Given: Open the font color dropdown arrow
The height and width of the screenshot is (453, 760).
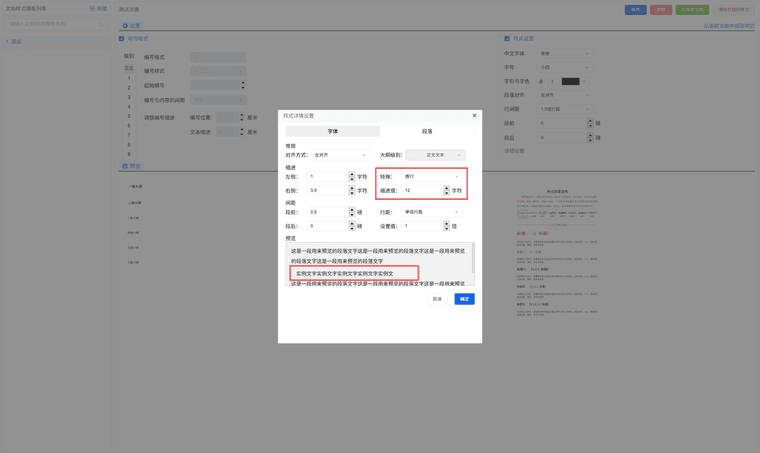Looking at the screenshot, I should click(584, 81).
